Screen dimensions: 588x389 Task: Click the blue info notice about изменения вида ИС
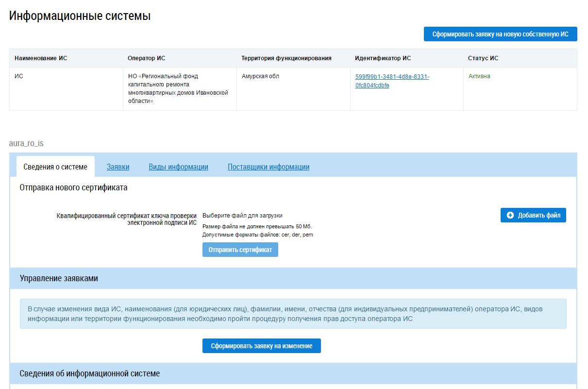pyautogui.click(x=293, y=314)
